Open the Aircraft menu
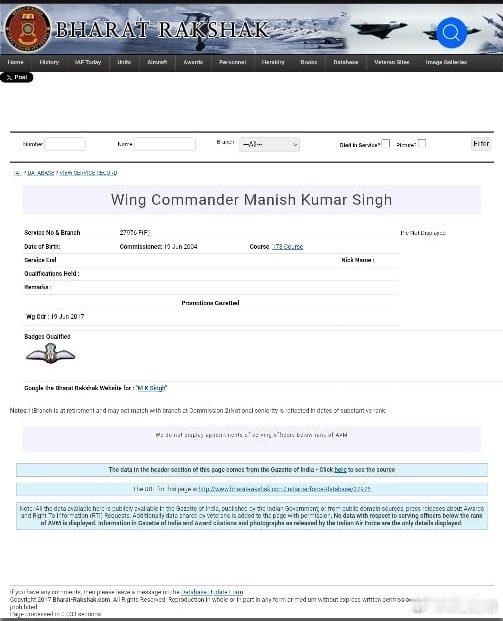This screenshot has width=503, height=621. [x=157, y=62]
